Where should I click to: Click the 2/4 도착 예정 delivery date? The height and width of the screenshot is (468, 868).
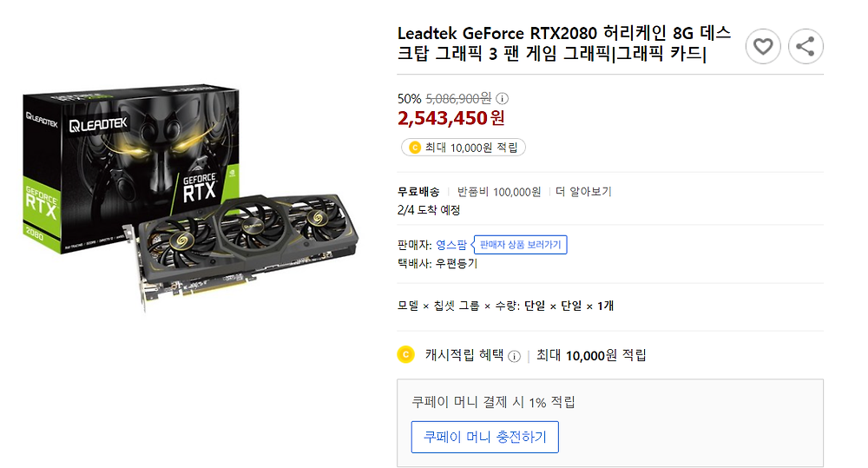(429, 210)
